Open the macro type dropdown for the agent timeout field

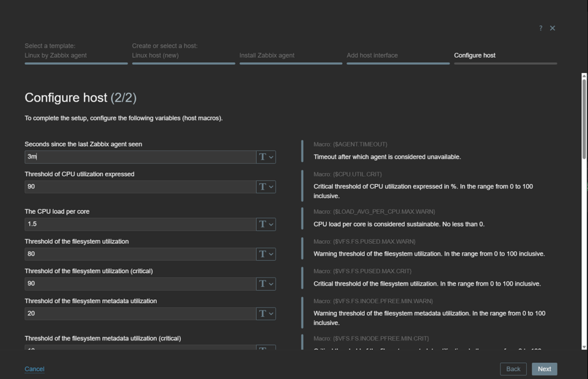[270, 157]
